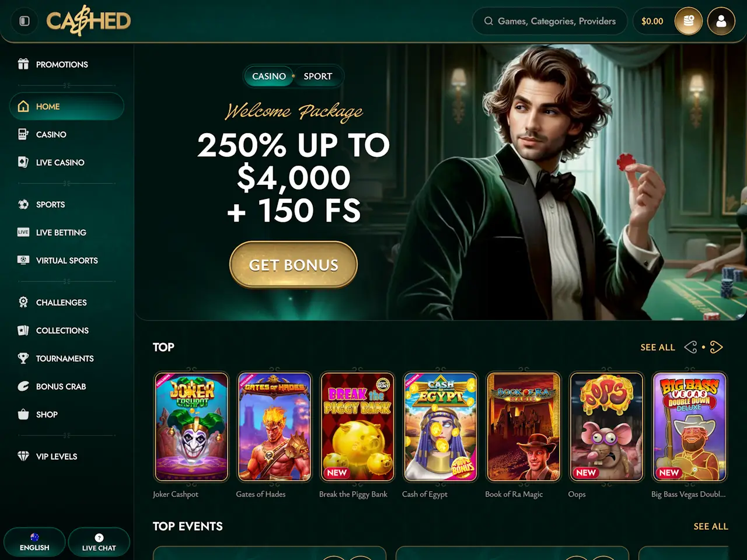Click See All next to Top
The width and height of the screenshot is (747, 560).
pyautogui.click(x=658, y=347)
